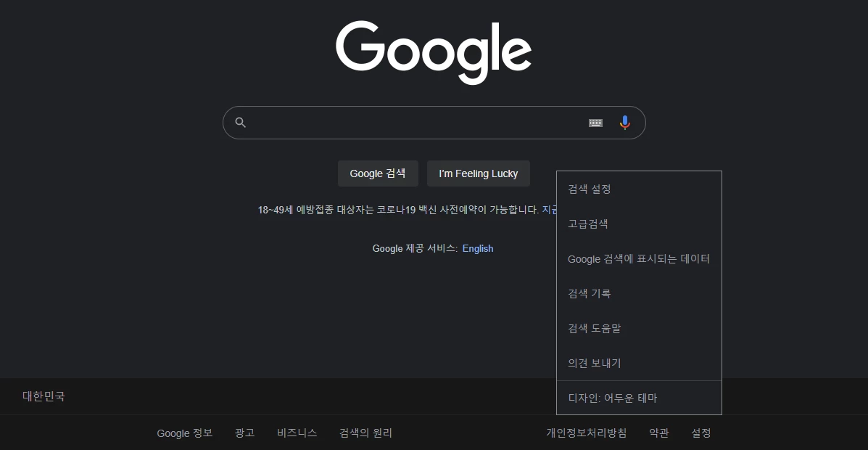This screenshot has height=450, width=868.
Task: Switch language by clicking English link
Action: point(477,248)
